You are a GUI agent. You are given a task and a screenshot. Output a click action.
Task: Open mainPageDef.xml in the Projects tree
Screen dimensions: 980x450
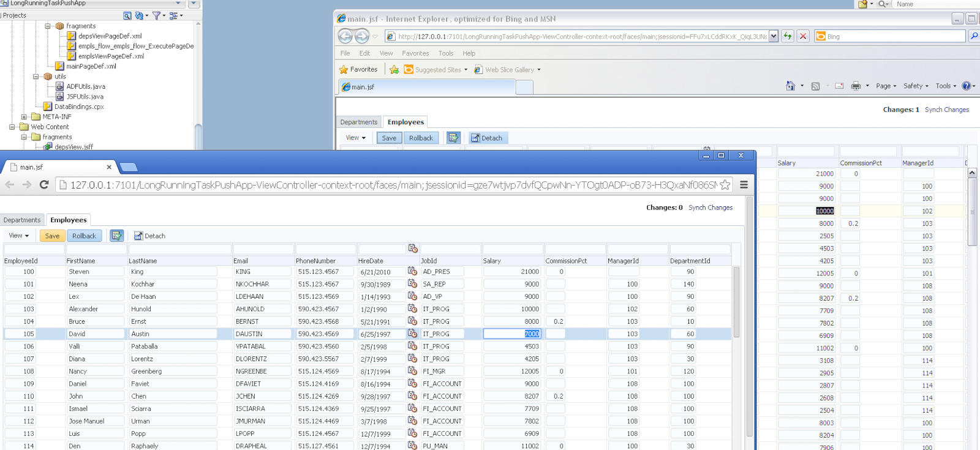click(x=91, y=66)
